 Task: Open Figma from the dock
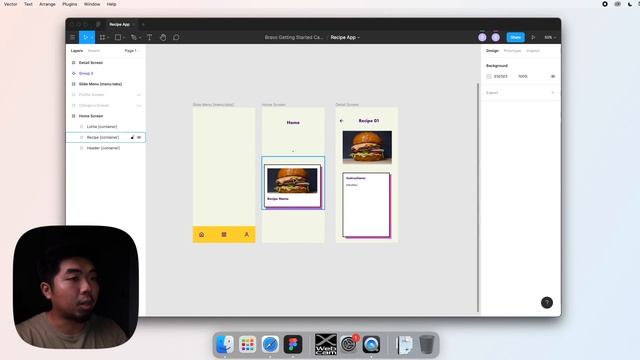click(293, 344)
